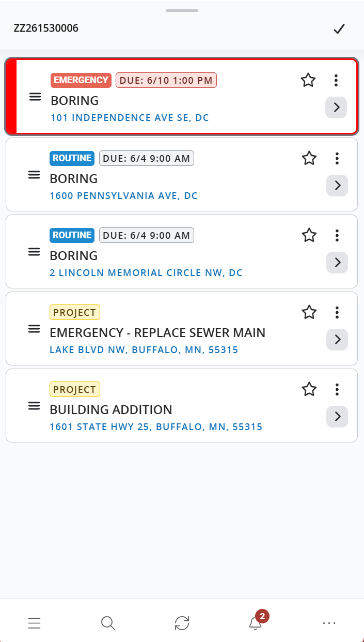Viewport: 364px width, 642px height.
Task: Tap the drag handle bar at top
Action: [x=182, y=10]
